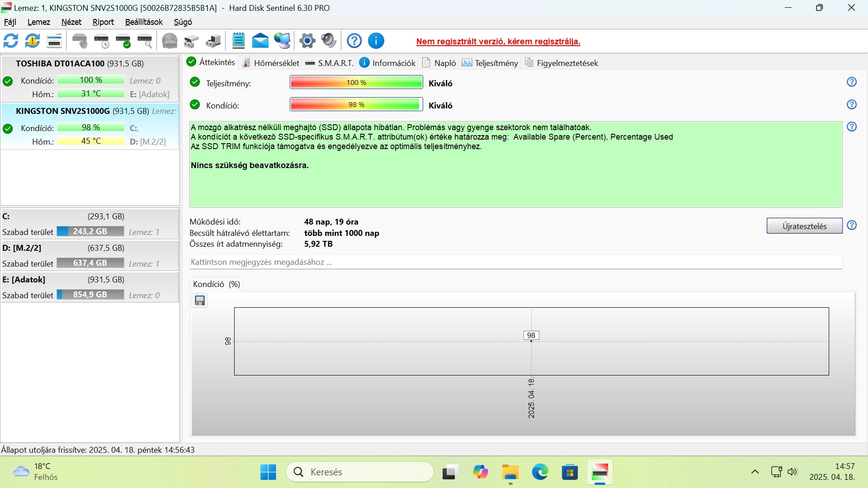Click the refresh icon with warning sign
Screen dimensions: 868x488
click(32, 41)
